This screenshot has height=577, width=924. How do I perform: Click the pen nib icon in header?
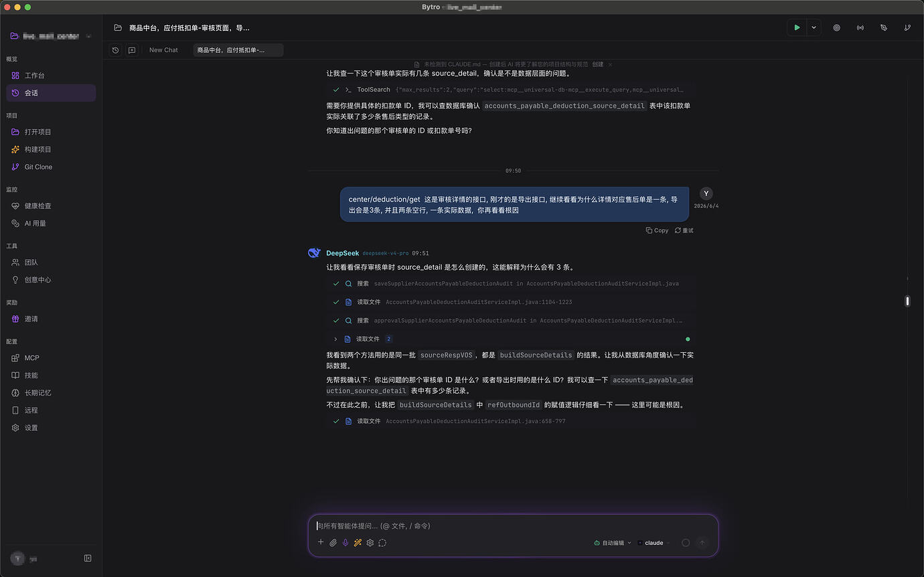884,27
